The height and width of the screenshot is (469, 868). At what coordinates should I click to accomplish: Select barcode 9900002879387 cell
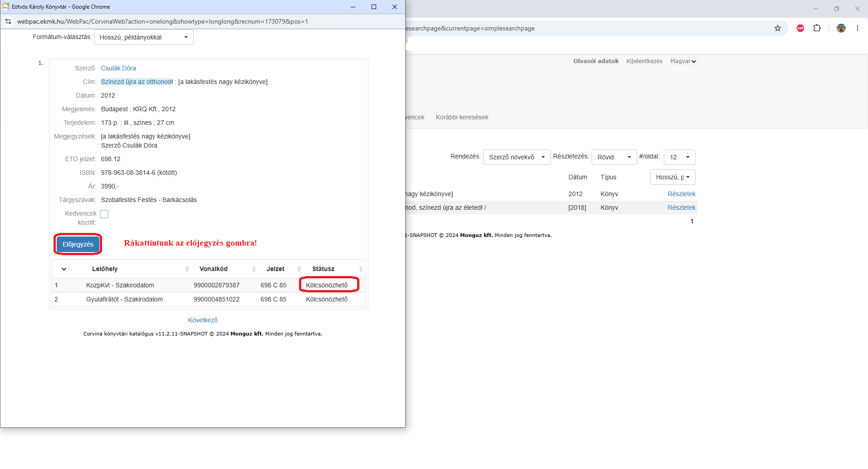tap(216, 285)
